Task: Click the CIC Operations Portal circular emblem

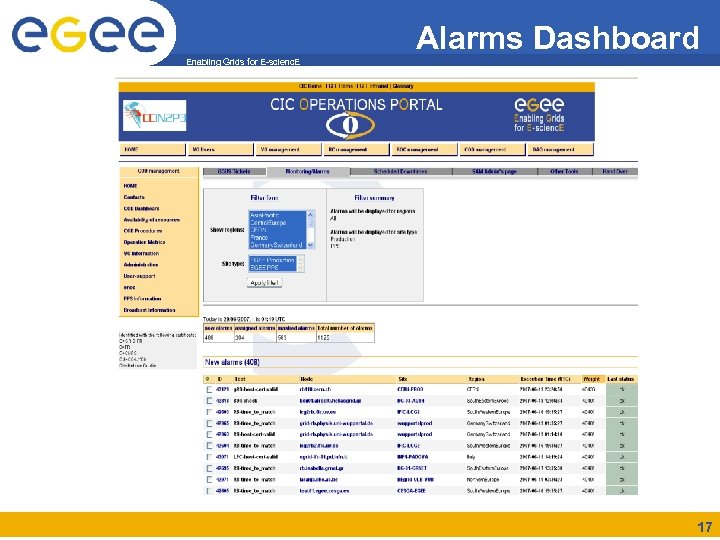Action: 350,125
